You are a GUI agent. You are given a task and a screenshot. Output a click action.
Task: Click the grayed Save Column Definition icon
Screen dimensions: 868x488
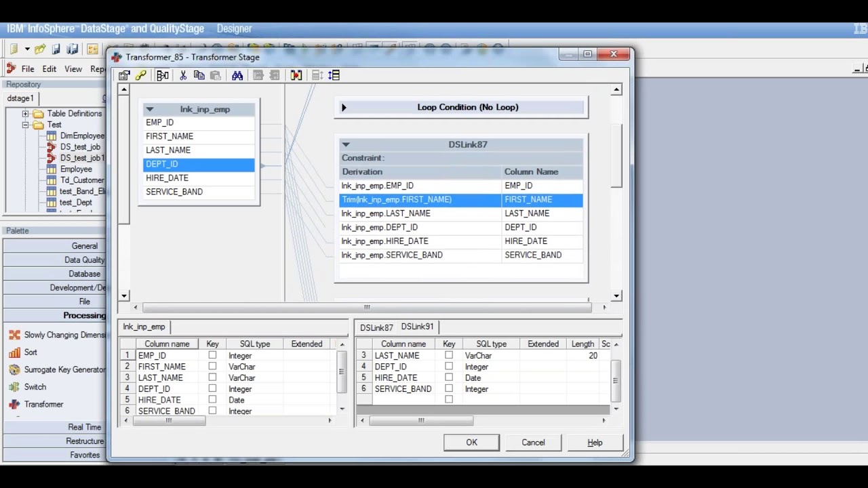(x=275, y=75)
